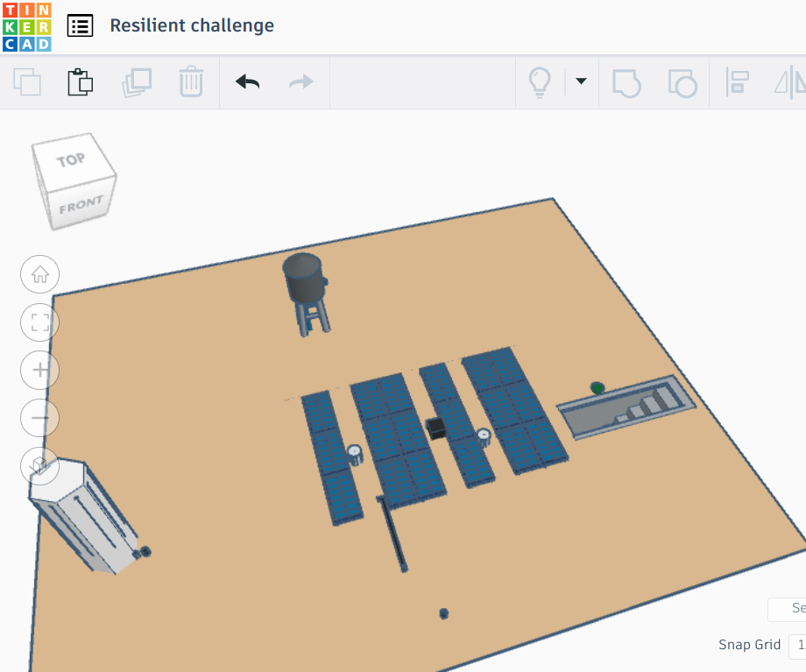Select the white hexagonal building model
806x672 pixels.
pos(85,515)
